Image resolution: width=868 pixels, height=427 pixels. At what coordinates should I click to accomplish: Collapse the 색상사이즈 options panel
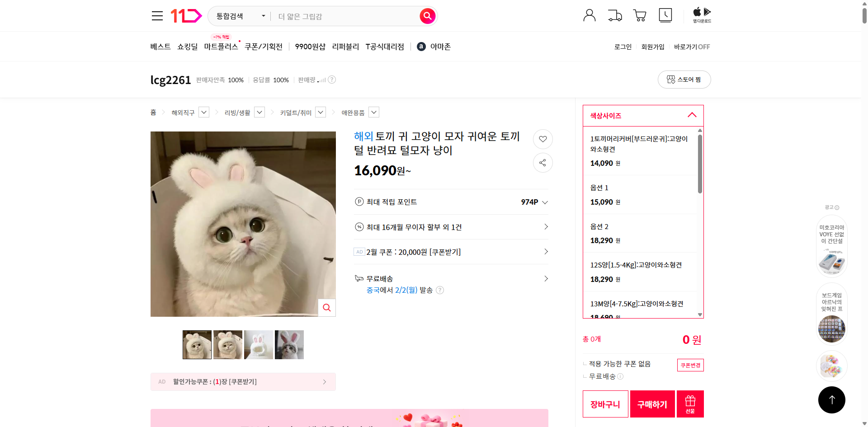tap(692, 115)
